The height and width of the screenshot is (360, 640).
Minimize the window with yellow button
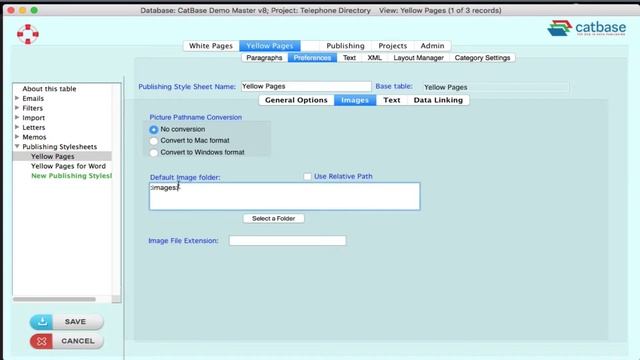click(x=22, y=10)
